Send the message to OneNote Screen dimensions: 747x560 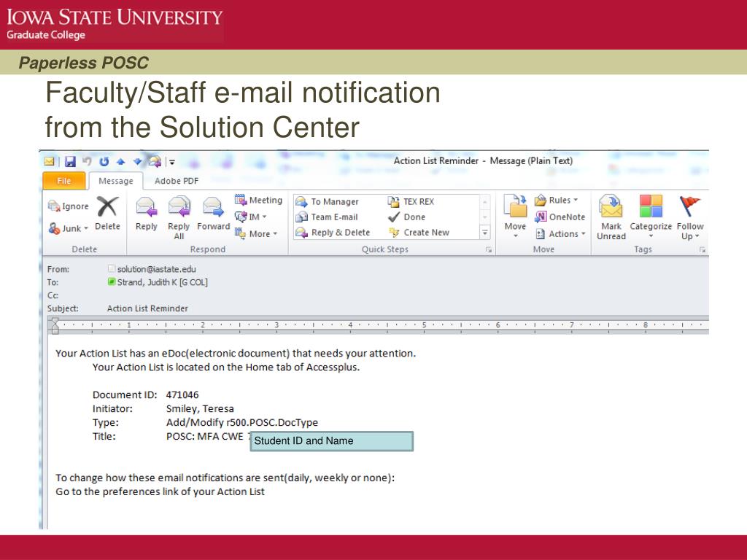pyautogui.click(x=560, y=217)
